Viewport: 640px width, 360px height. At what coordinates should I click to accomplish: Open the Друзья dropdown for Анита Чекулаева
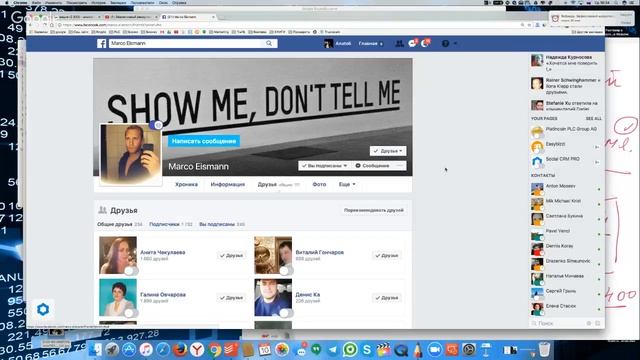(231, 256)
